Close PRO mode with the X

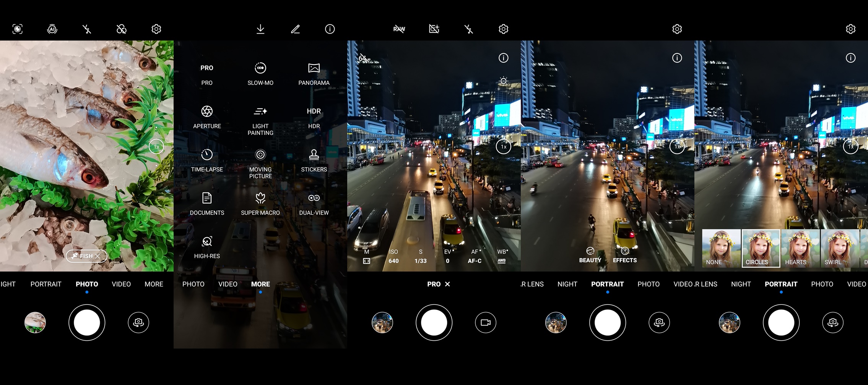(x=447, y=284)
